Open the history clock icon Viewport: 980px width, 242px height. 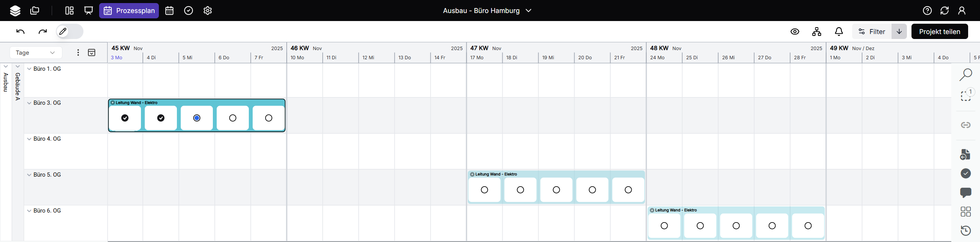point(965,231)
